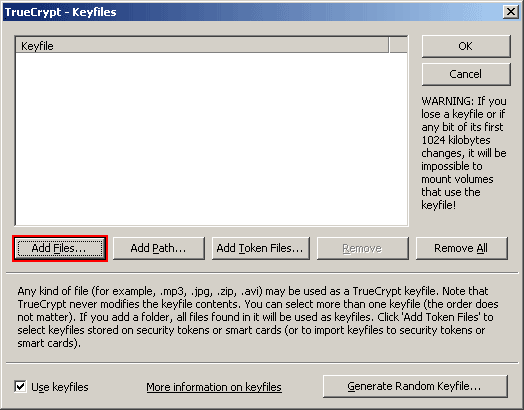Click inside the empty keyfile list area
Viewport: 524px width, 410px height.
pos(211,139)
